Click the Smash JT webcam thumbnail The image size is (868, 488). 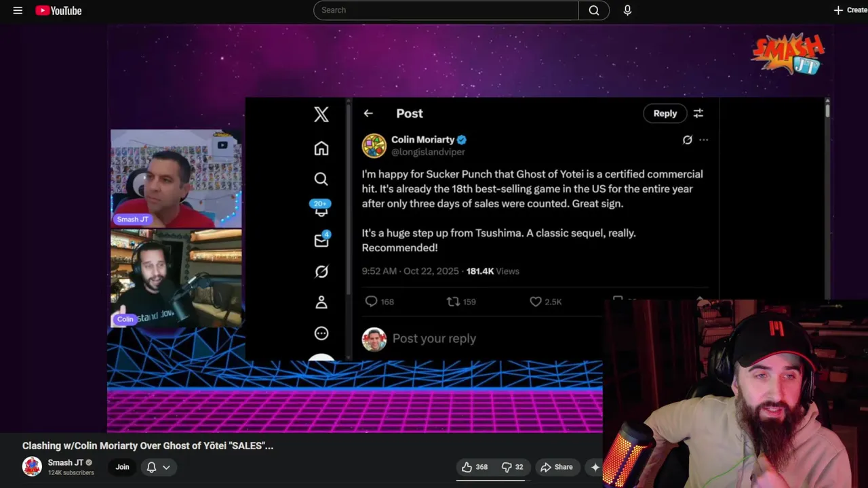pyautogui.click(x=176, y=178)
